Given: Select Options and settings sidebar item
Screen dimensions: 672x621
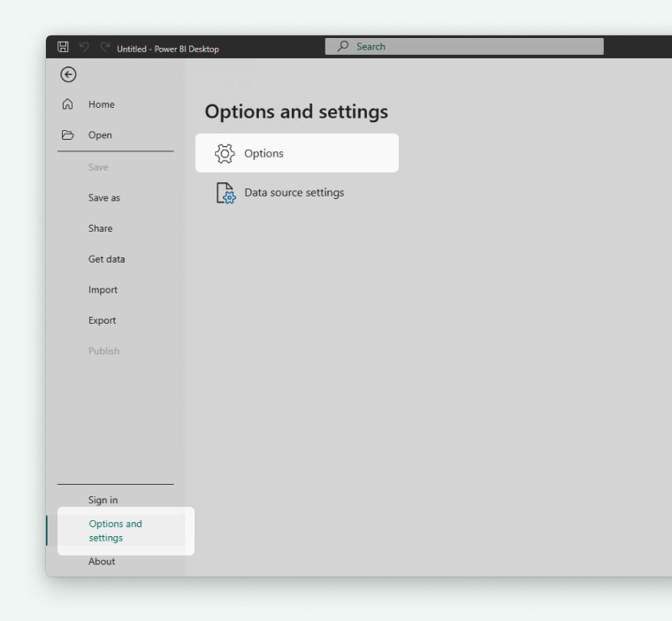Looking at the screenshot, I should click(115, 531).
